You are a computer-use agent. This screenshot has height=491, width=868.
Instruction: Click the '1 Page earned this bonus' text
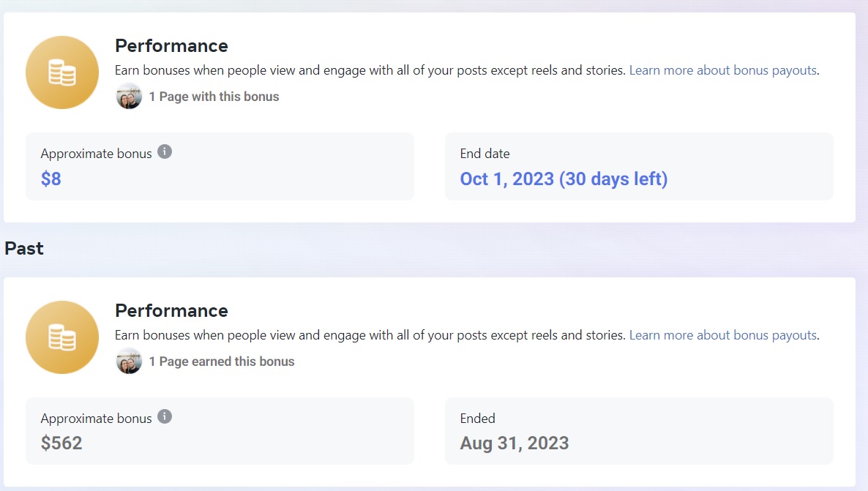click(222, 361)
